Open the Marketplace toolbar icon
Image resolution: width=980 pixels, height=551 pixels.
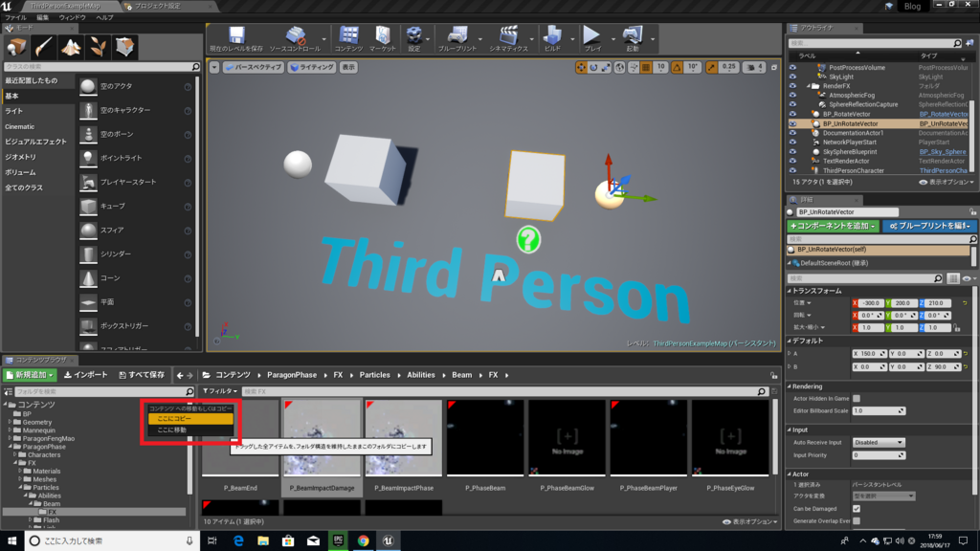pos(382,39)
